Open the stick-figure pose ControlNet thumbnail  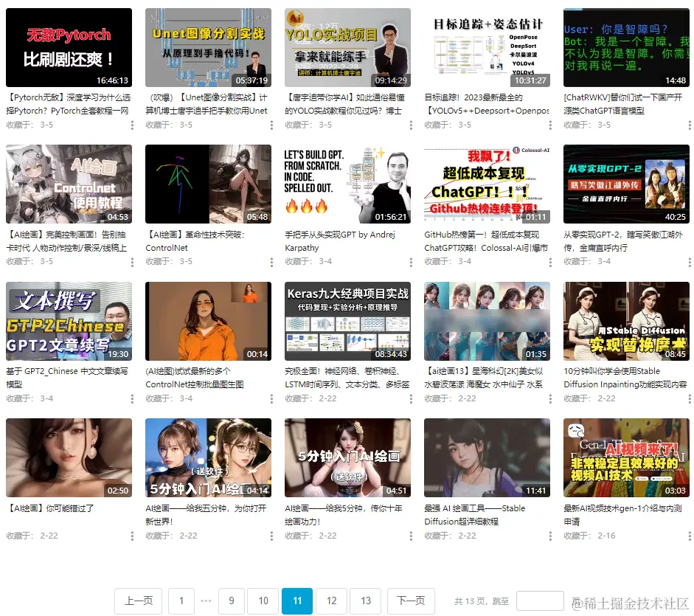click(208, 184)
